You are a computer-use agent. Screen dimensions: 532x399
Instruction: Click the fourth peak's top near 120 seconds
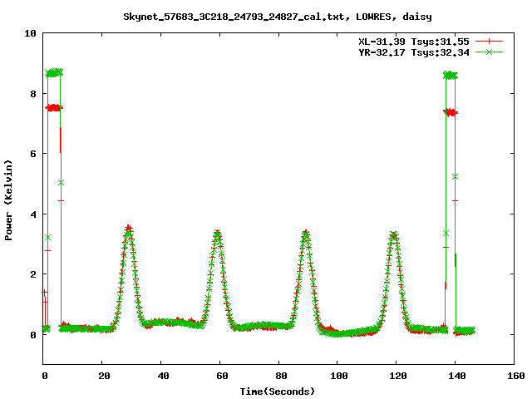[x=394, y=235]
